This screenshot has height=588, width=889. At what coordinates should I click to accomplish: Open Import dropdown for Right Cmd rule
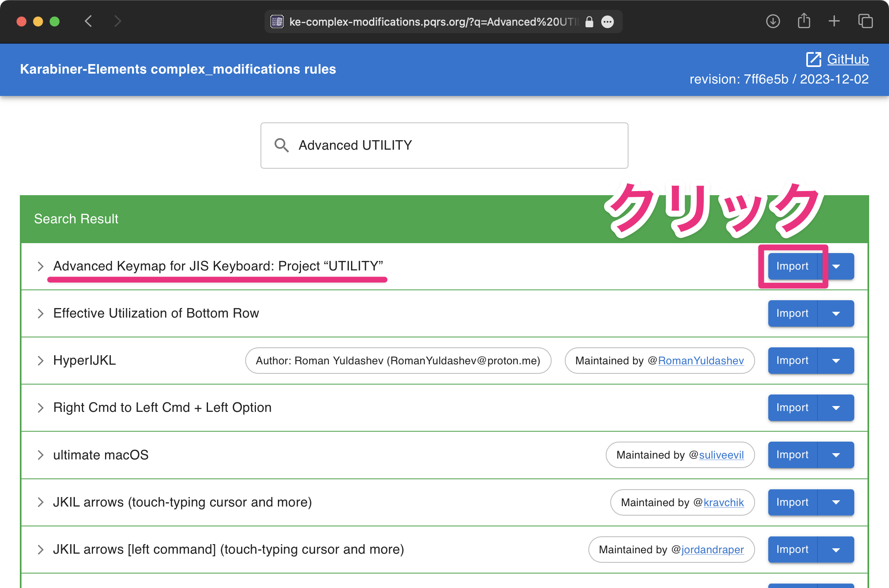click(836, 408)
